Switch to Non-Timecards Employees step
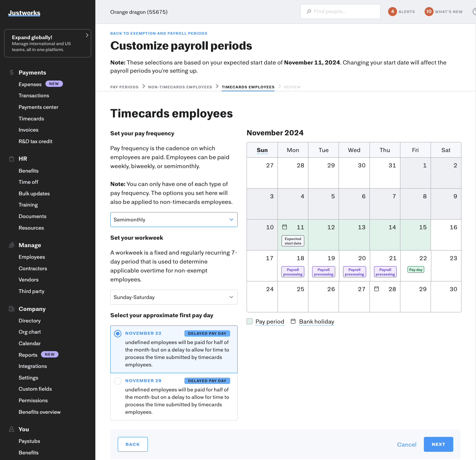This screenshot has width=476, height=460. [x=180, y=87]
